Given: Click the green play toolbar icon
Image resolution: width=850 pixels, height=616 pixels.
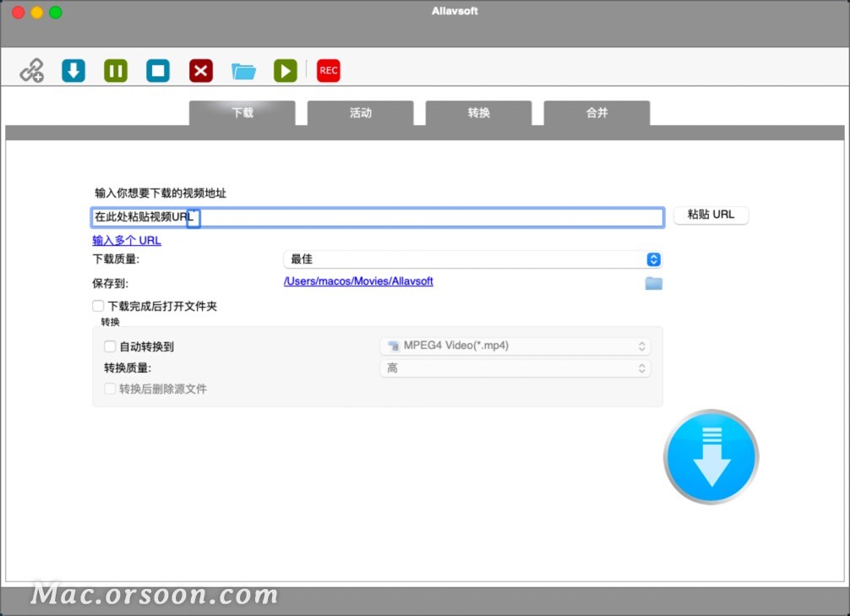Looking at the screenshot, I should 285,70.
